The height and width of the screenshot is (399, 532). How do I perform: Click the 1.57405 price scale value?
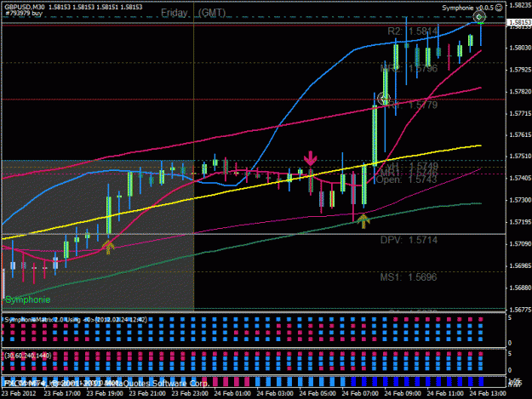(x=520, y=178)
